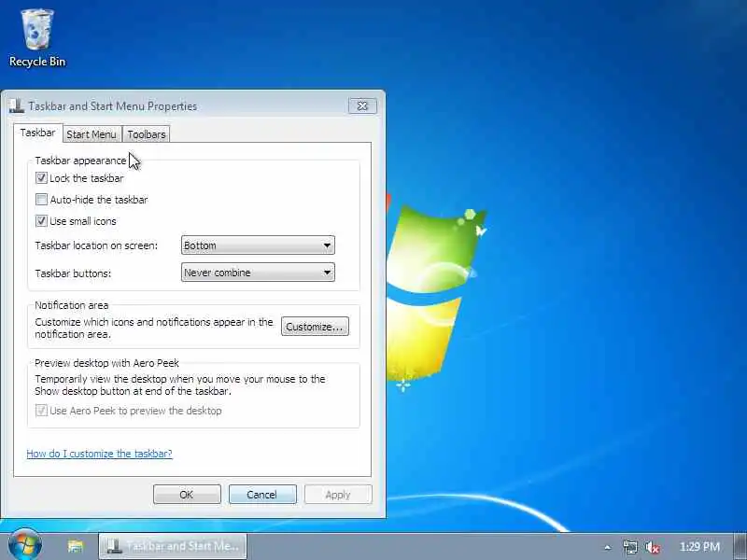Click Preview desktop with Aero Peek label
The image size is (747, 560).
point(106,363)
